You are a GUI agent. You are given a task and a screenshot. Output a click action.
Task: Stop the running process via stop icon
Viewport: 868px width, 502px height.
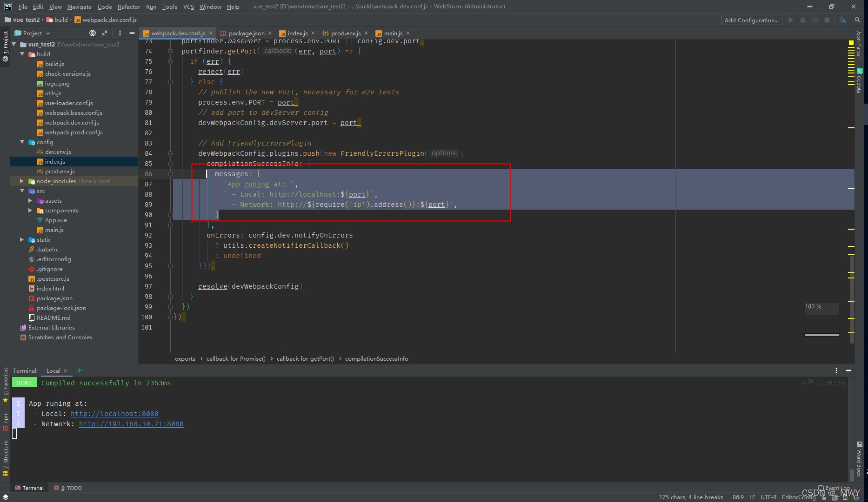[827, 20]
